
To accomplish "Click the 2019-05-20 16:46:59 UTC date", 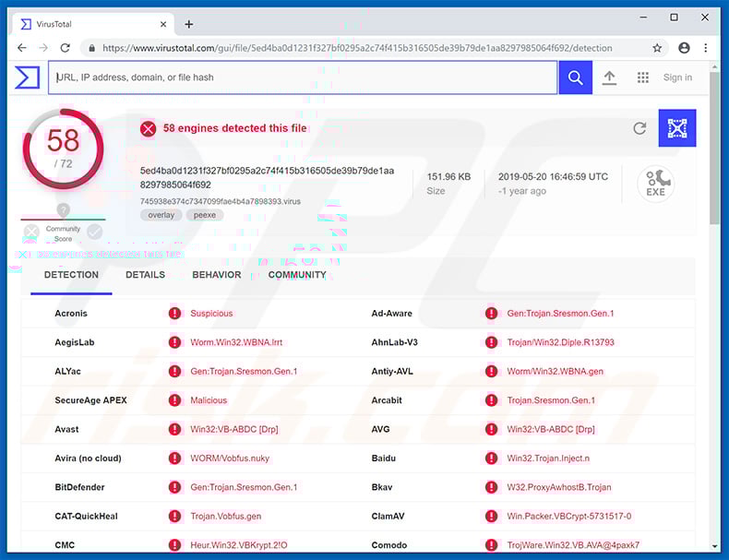I will [x=553, y=176].
